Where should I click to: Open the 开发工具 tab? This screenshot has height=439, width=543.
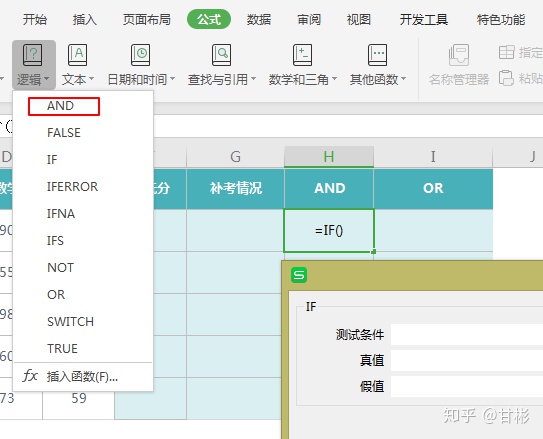424,19
